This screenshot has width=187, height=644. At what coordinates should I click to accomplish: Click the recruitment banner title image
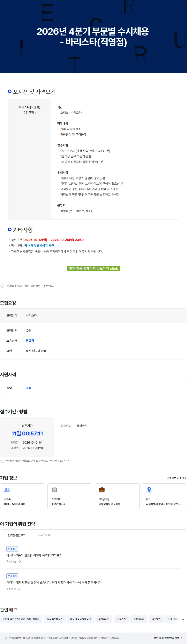click(93, 36)
